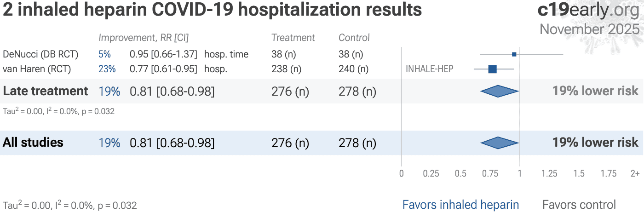Image resolution: width=644 pixels, height=212 pixels.
Task: Click the van Haren large square marker
Action: pos(492,69)
